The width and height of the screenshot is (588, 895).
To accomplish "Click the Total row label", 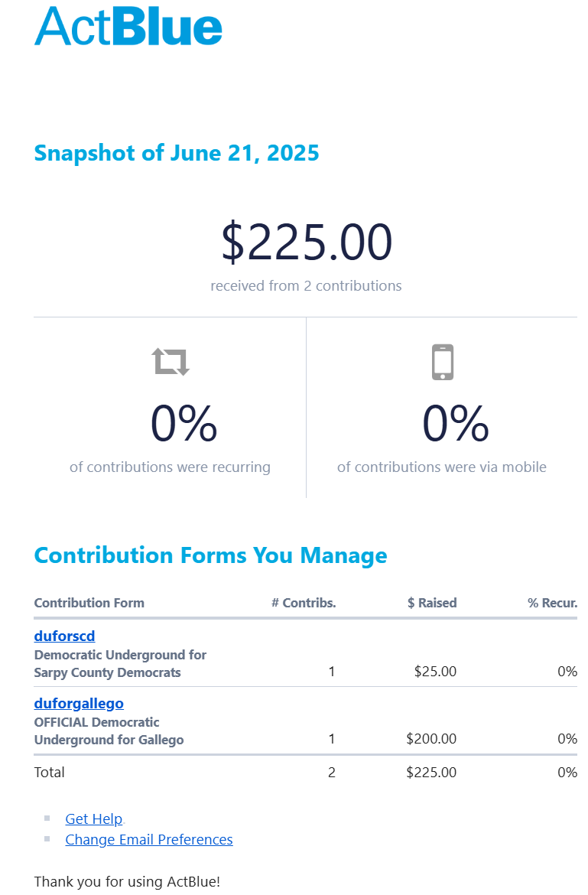I will coord(50,772).
